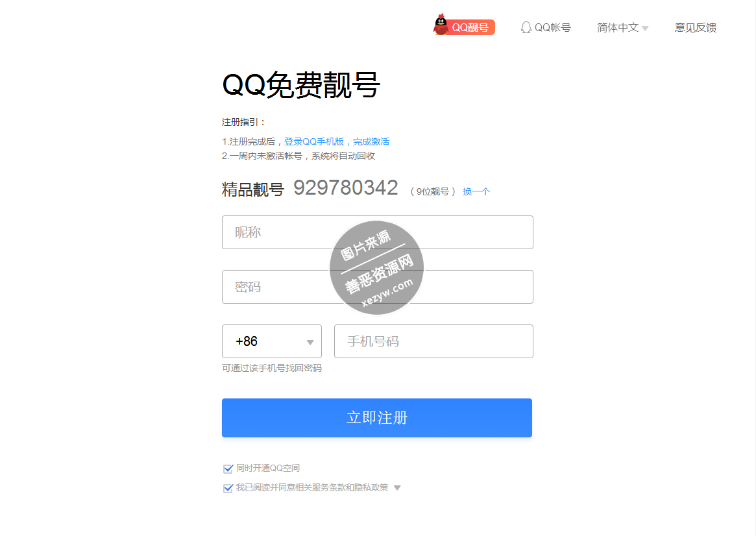Open the +86 country code dropdown
Image resolution: width=756 pixels, height=536 pixels.
point(272,341)
